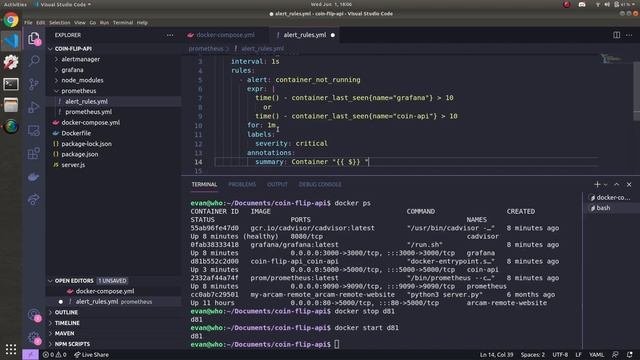Open the File menu
Image resolution: width=640 pixels, height=360 pixels.
pos(28,22)
